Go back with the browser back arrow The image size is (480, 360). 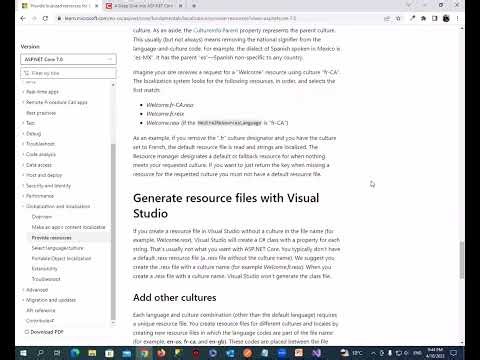[x=23, y=19]
